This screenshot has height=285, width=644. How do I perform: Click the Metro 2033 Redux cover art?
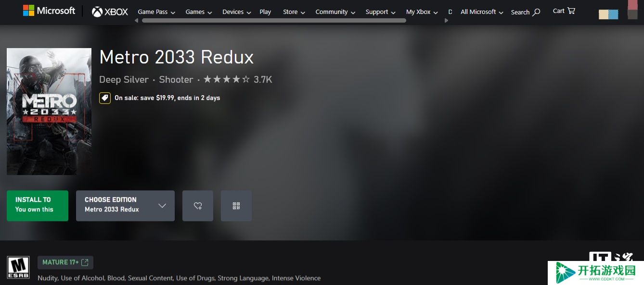(x=49, y=112)
